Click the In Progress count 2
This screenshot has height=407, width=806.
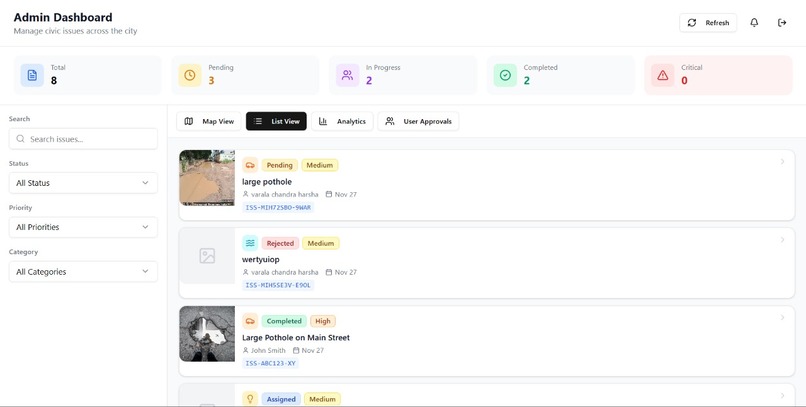coord(369,81)
